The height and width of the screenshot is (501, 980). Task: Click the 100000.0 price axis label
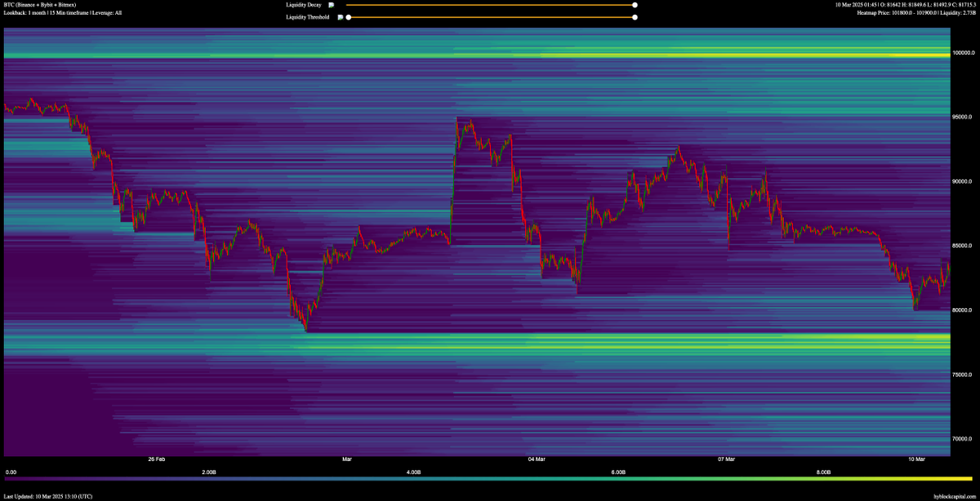pos(964,53)
